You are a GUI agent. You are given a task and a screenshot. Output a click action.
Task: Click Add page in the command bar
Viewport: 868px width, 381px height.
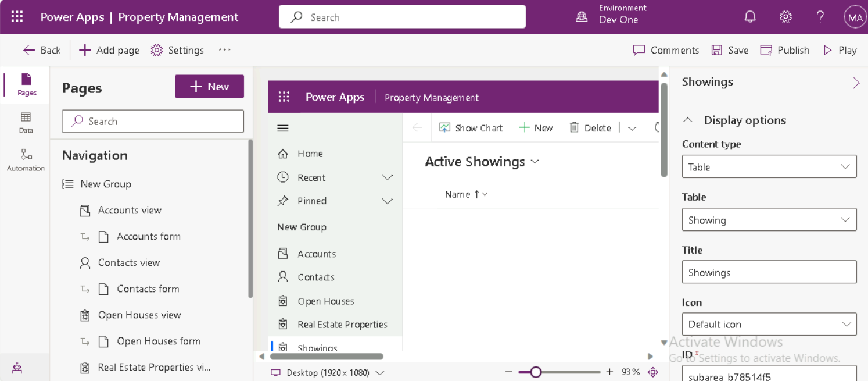click(x=109, y=50)
